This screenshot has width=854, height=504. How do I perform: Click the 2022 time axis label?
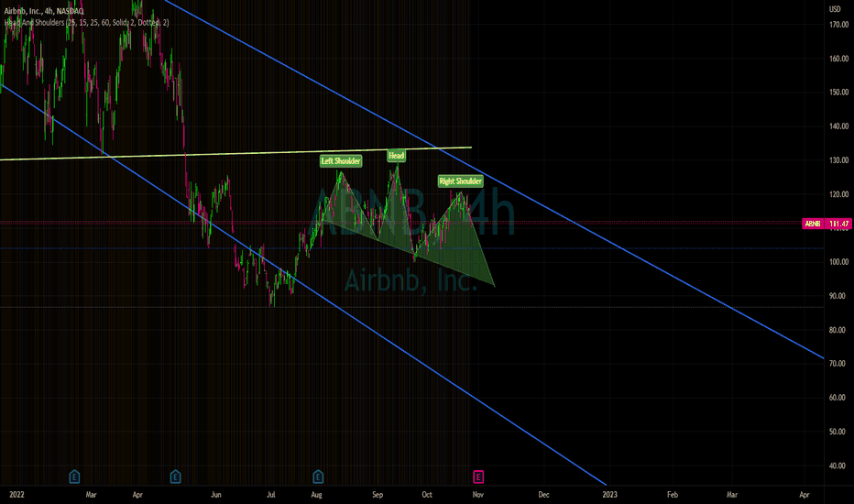[16, 495]
